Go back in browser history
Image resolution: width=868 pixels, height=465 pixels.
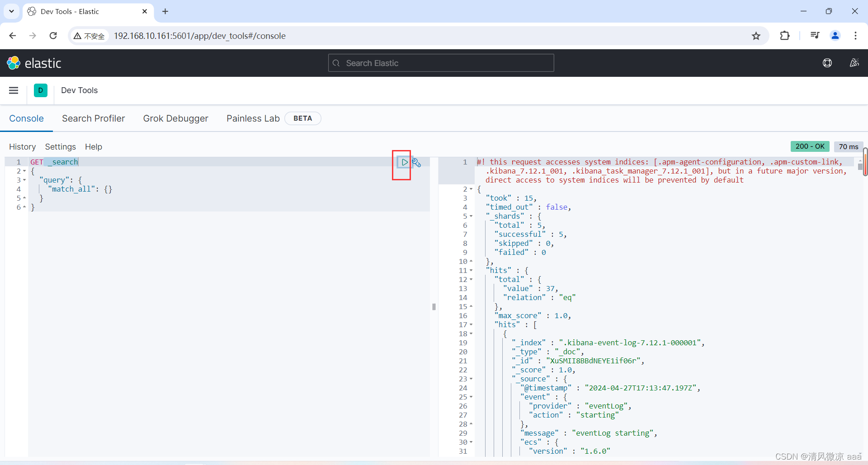pos(13,36)
